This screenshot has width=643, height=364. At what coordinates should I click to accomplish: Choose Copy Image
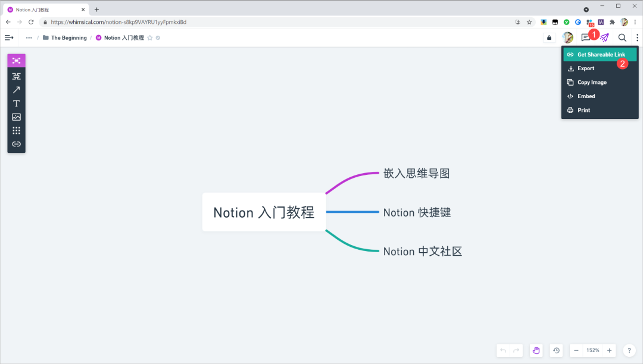(600, 82)
